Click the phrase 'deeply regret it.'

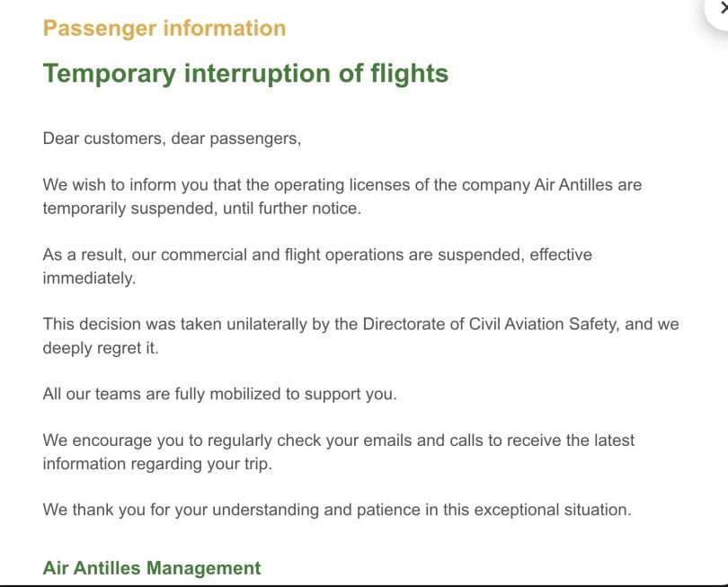point(101,348)
